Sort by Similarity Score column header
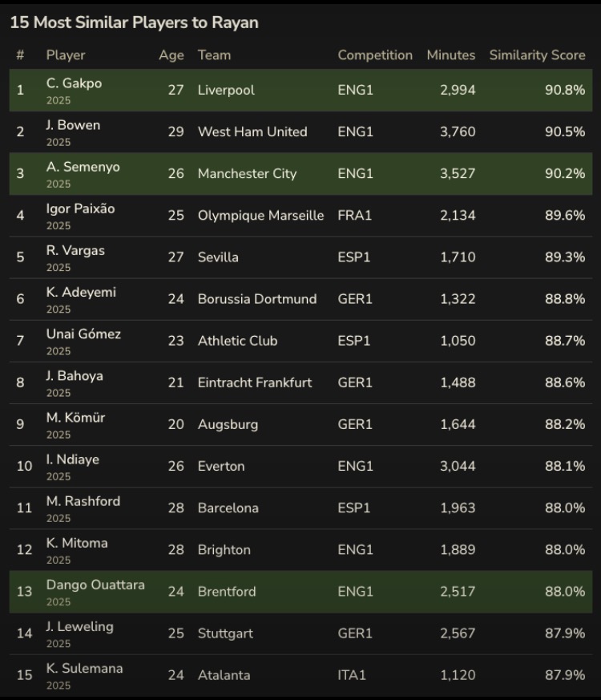This screenshot has width=601, height=700. 537,55
